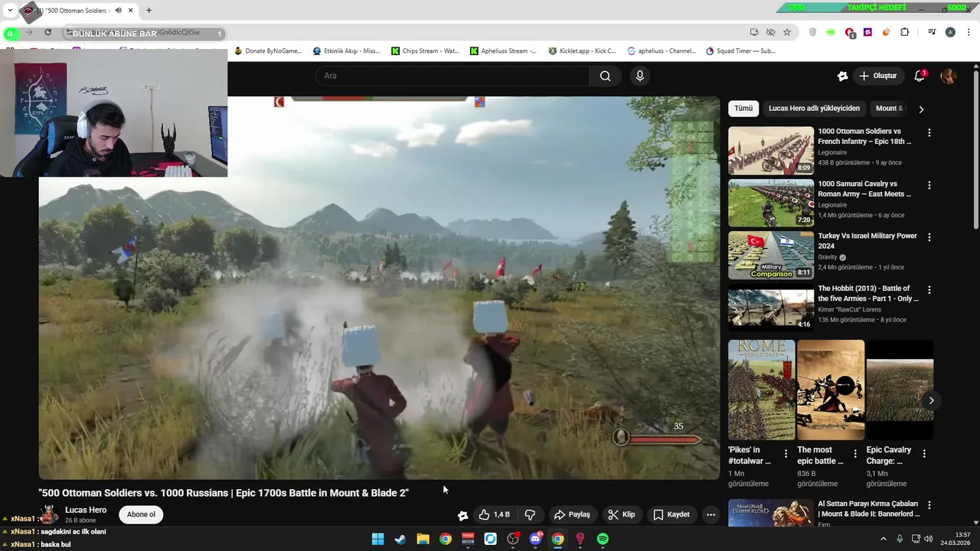980x551 pixels.
Task: Click the sparkle AI icon beside Oluştur
Action: 842,76
